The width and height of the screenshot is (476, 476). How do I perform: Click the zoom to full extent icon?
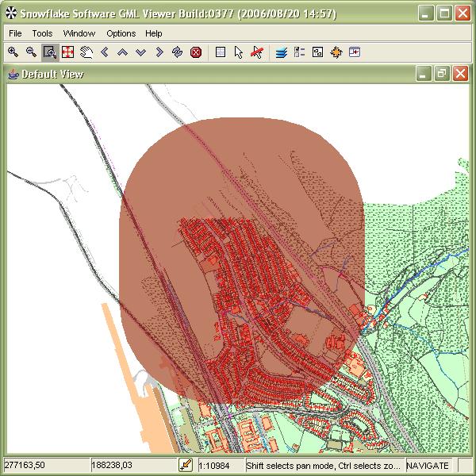67,52
